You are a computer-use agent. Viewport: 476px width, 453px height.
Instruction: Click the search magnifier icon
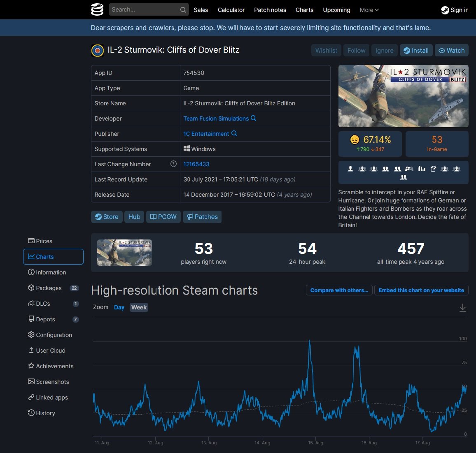pyautogui.click(x=183, y=10)
